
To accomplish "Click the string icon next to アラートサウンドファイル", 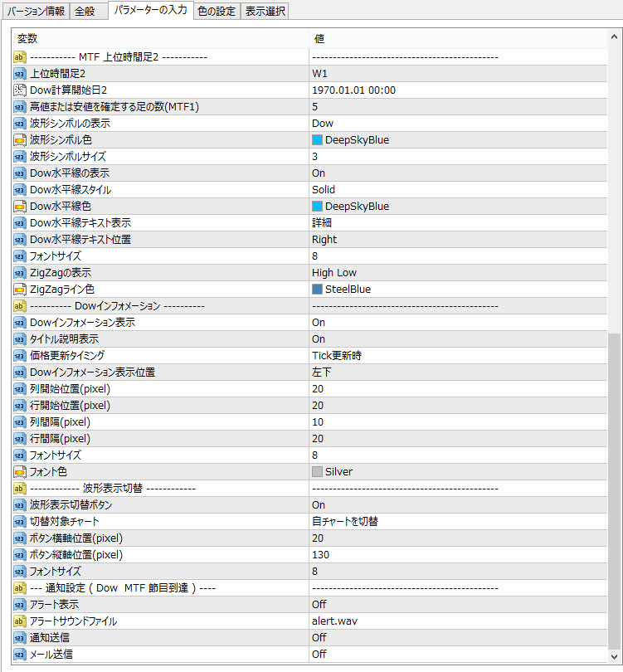I will (20, 621).
